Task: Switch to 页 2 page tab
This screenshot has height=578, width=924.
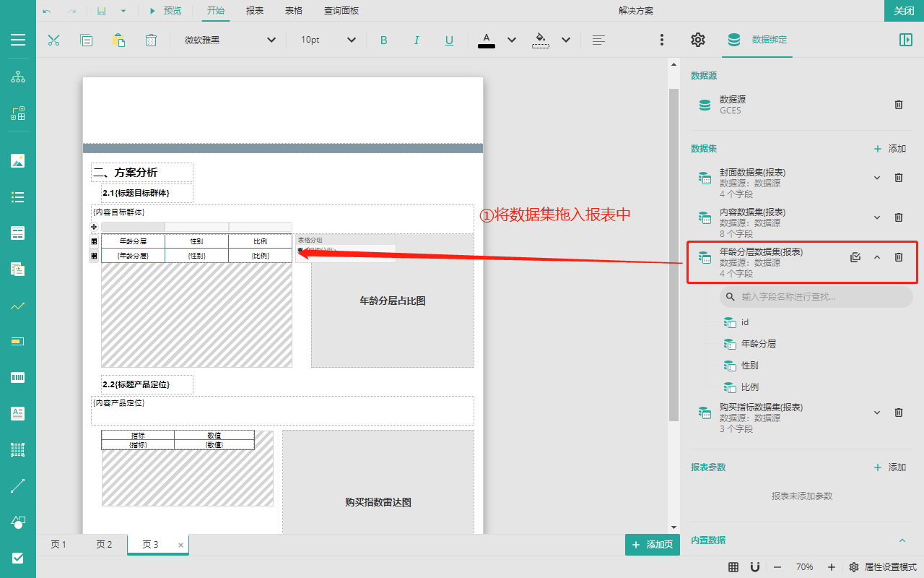Action: click(104, 545)
